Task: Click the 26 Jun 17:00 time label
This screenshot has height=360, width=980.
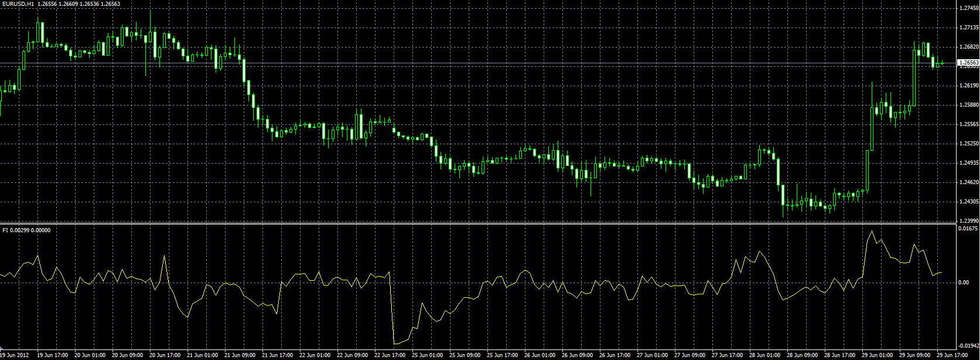Action: (615, 355)
